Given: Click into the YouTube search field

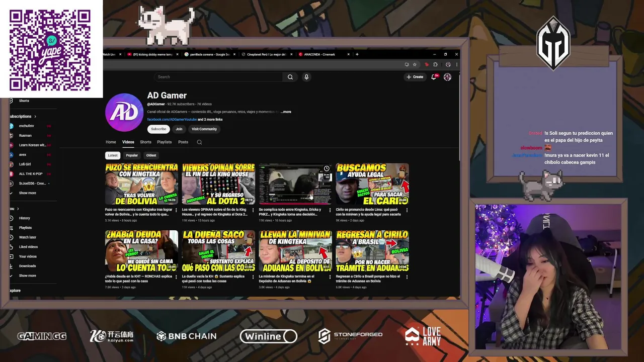Looking at the screenshot, I should [218, 77].
